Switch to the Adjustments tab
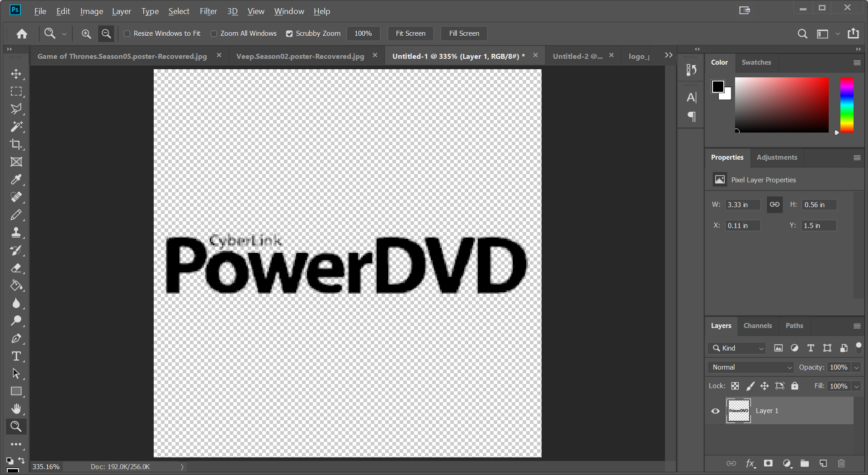This screenshot has height=475, width=868. point(777,157)
